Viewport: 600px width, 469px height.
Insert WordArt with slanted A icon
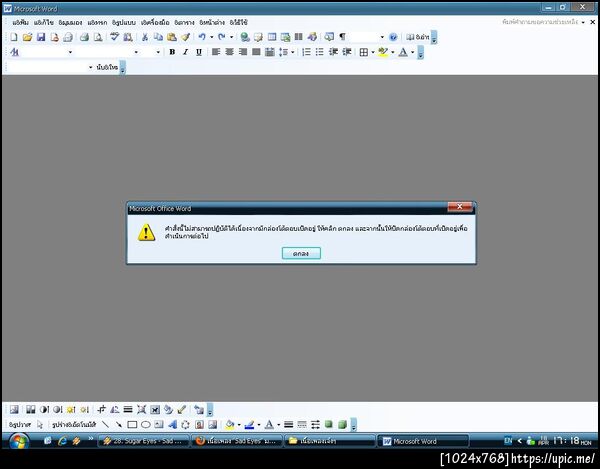tap(173, 424)
